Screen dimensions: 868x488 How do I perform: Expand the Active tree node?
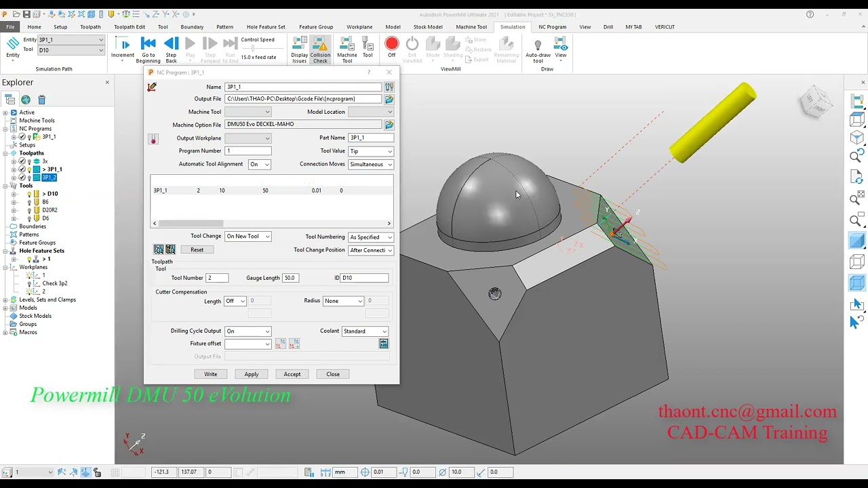5,113
